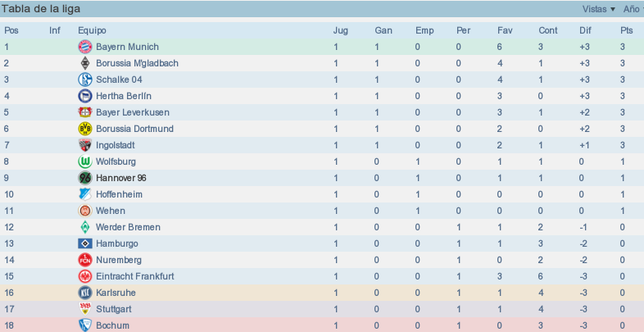Image resolution: width=644 pixels, height=332 pixels.
Task: Click the Nuremberg FCN red logo
Action: click(x=85, y=260)
